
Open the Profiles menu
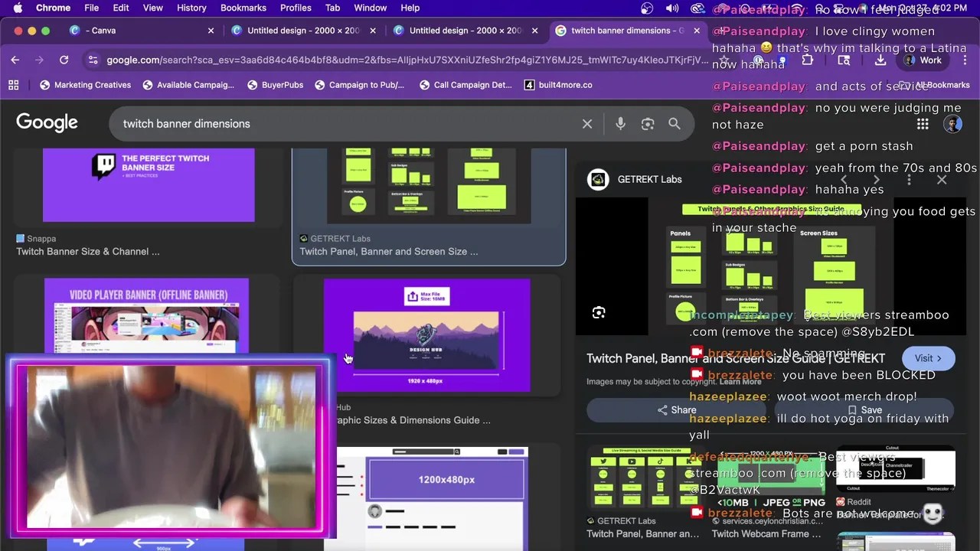click(296, 8)
